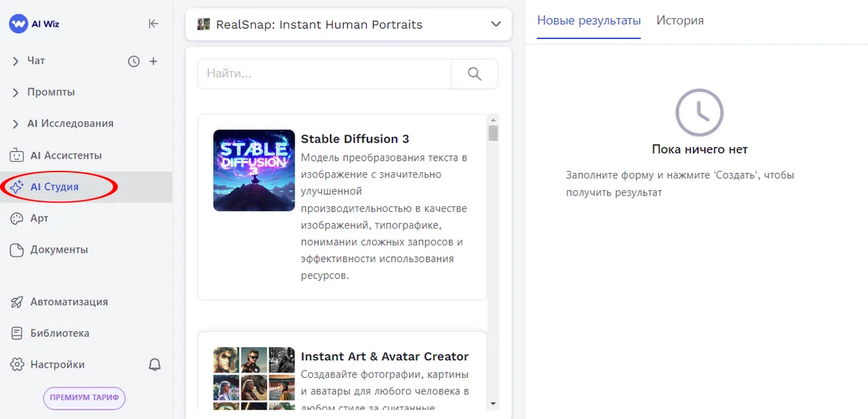Open AI Ассистенты from sidebar
The width and height of the screenshot is (868, 419).
pos(65,156)
